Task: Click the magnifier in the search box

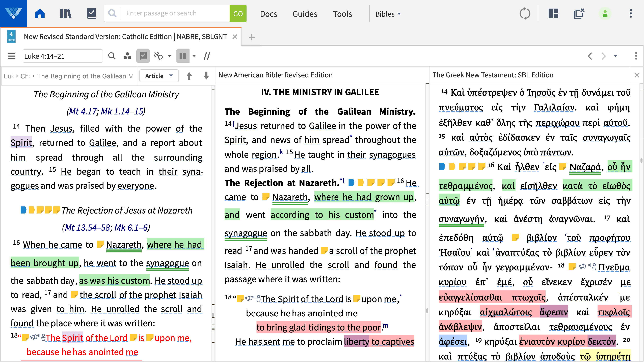Action: pyautogui.click(x=113, y=13)
